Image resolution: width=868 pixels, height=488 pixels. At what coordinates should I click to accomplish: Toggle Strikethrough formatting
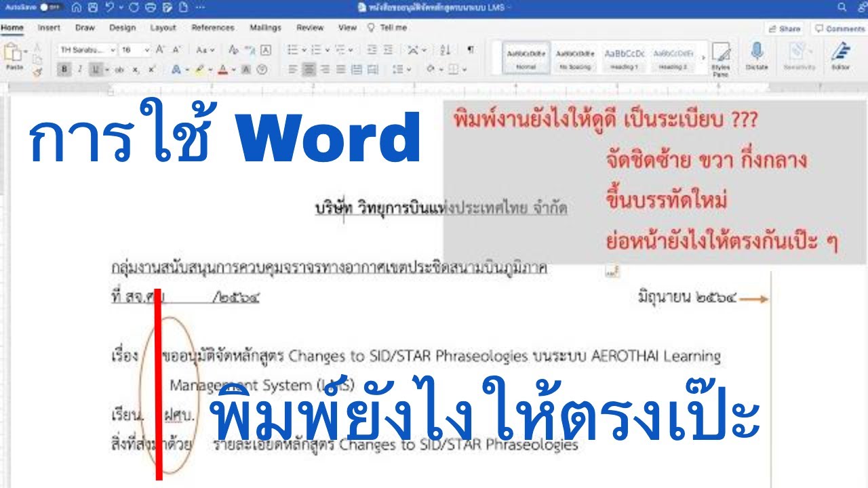(x=119, y=69)
